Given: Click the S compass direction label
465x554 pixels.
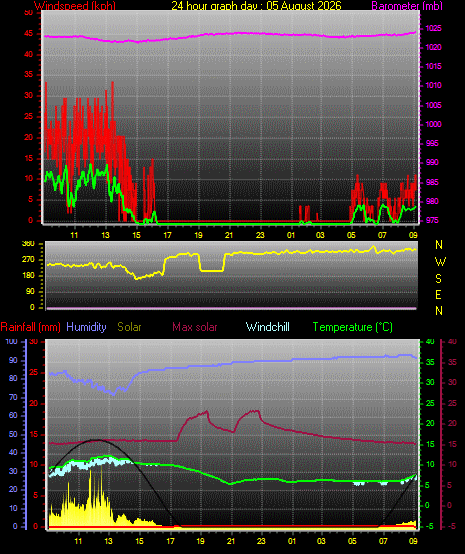Looking at the screenshot, I should tap(438, 279).
